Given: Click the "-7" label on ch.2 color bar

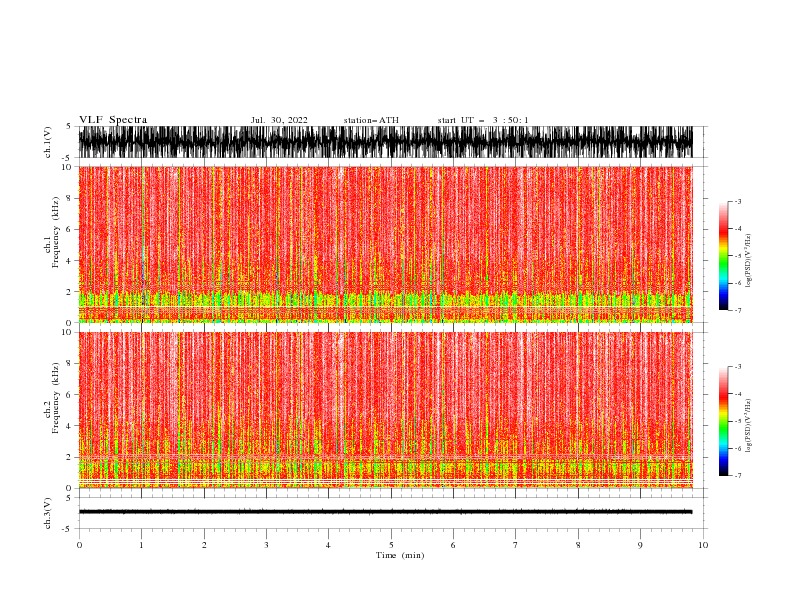Looking at the screenshot, I should pos(738,475).
